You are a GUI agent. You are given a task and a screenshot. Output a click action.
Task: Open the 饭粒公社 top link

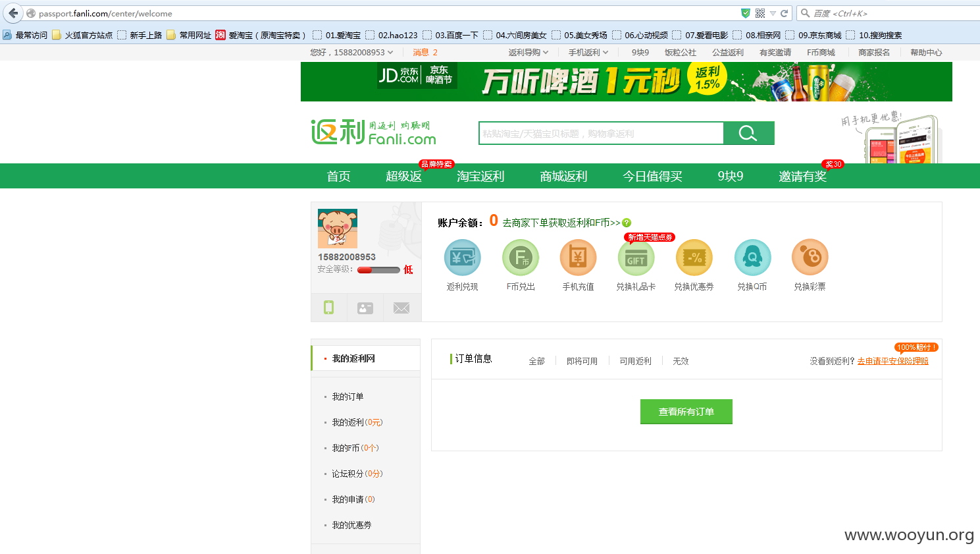click(681, 52)
